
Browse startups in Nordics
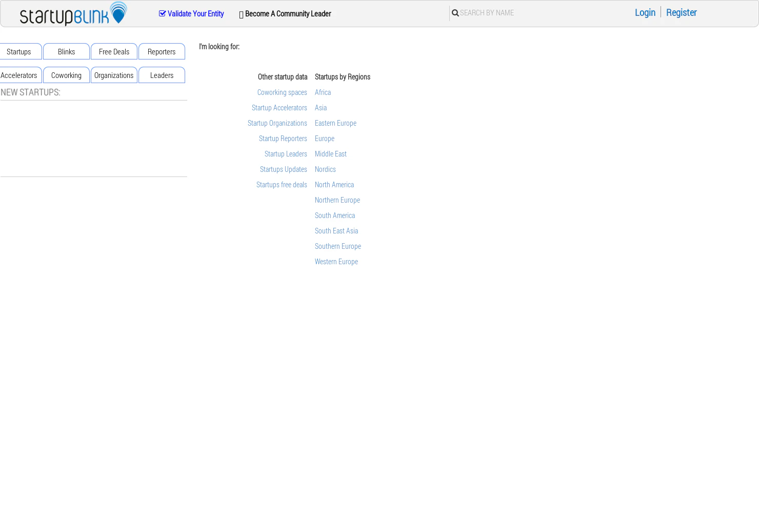coord(325,169)
